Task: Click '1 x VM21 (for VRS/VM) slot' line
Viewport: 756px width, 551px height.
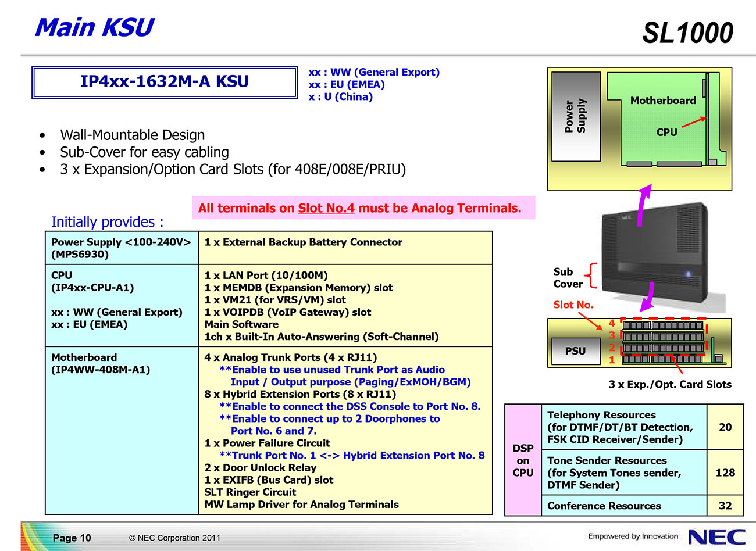Action: [x=275, y=300]
